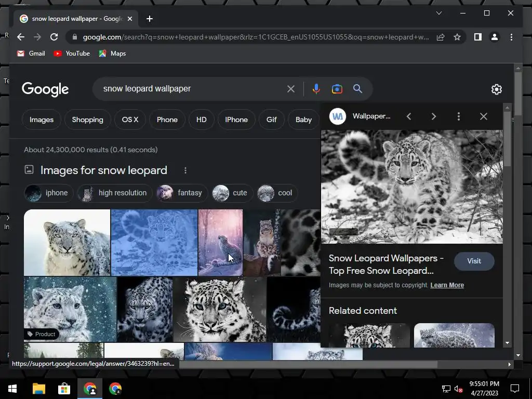Screen dimensions: 532x399
Task: Open the taskbar clock and date
Action: 484,389
